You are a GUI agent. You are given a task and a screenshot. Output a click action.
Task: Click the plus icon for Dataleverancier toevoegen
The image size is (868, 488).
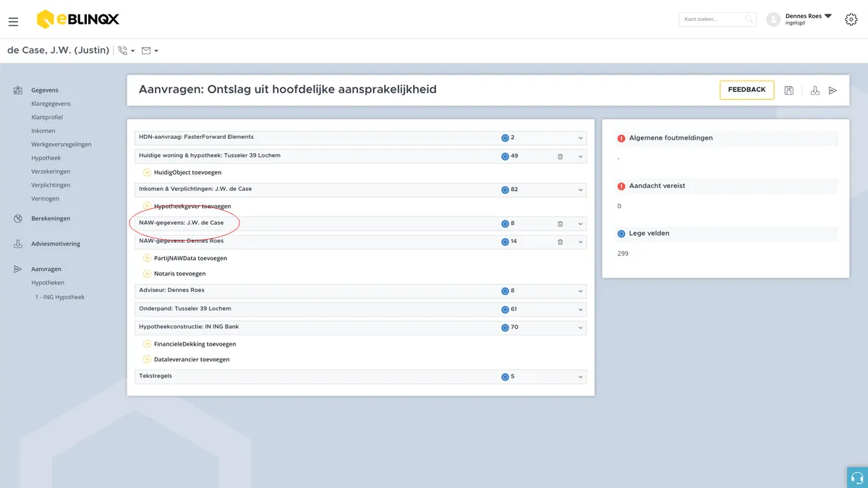point(147,359)
